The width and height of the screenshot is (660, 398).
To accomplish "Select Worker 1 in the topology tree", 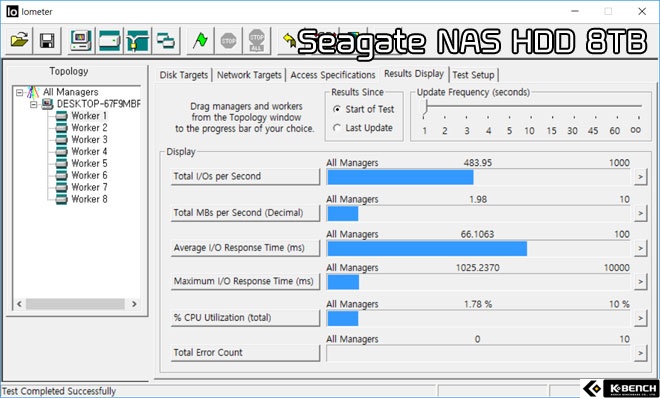I will [89, 116].
